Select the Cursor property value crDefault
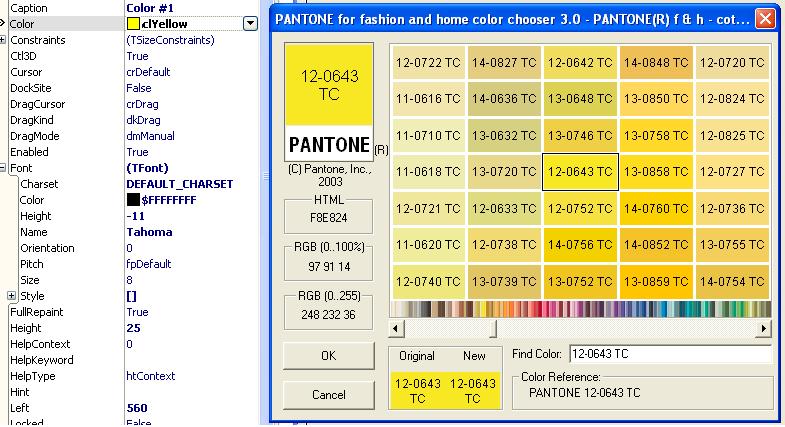This screenshot has width=785, height=427. click(x=148, y=72)
